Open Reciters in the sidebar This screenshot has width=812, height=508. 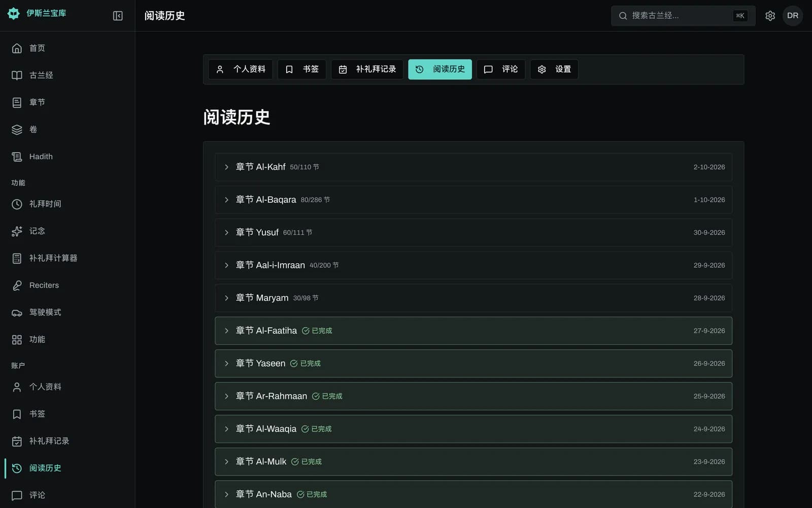[x=67, y=285]
